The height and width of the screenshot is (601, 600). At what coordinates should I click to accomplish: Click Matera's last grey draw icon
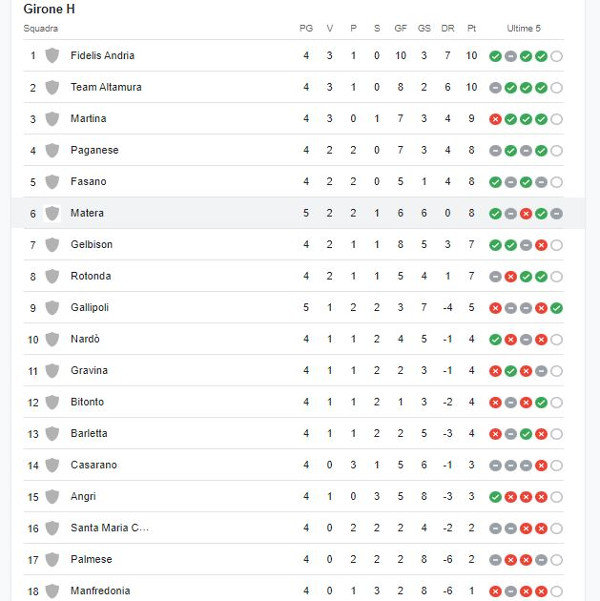click(x=556, y=213)
